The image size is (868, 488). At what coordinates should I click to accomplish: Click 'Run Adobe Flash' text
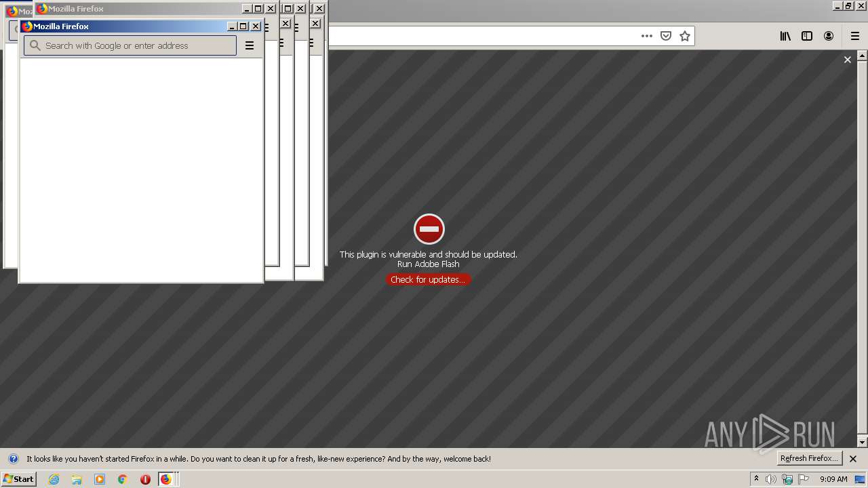coord(429,264)
